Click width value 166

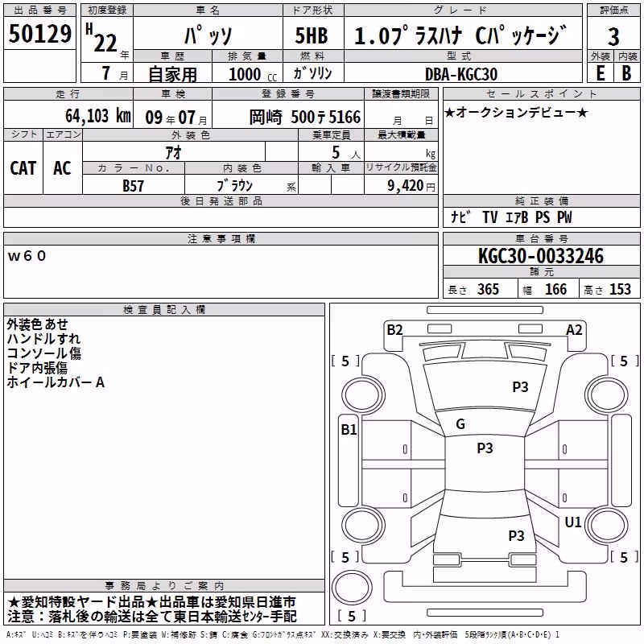coord(555,290)
